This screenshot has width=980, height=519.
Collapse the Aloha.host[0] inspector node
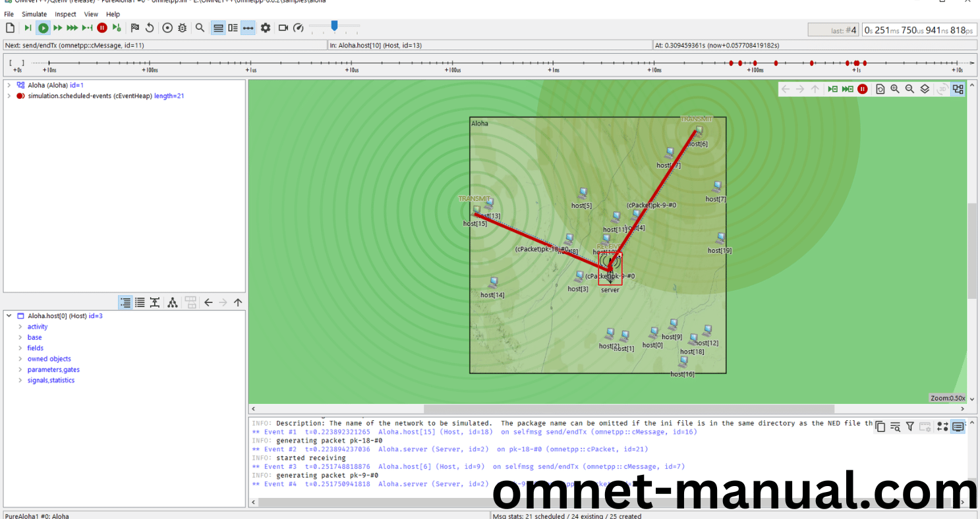9,316
